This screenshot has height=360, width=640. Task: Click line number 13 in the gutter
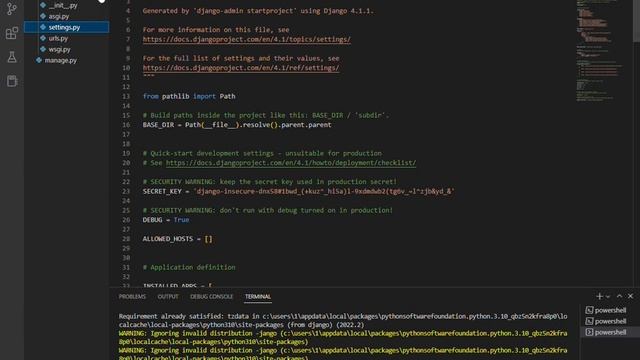pos(126,96)
